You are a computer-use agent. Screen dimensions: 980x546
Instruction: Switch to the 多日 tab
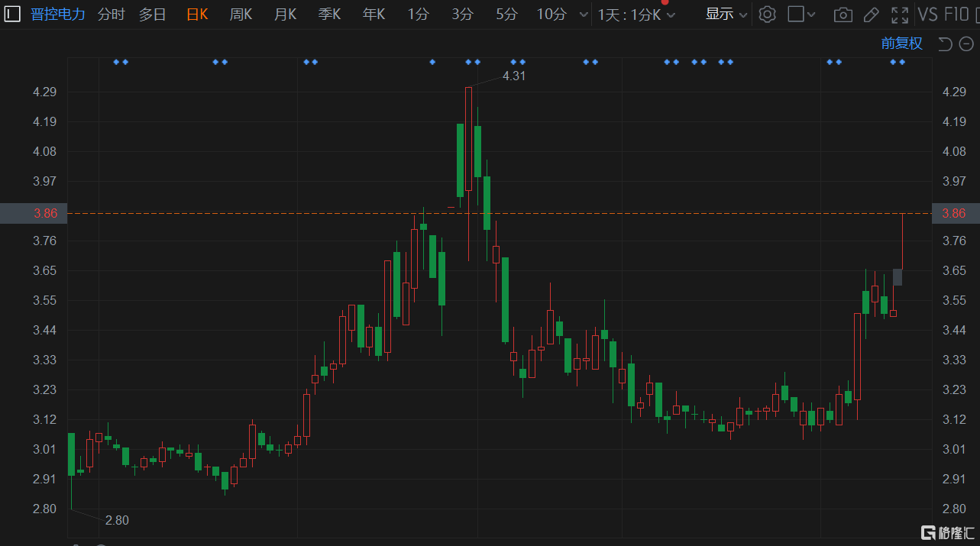click(152, 14)
